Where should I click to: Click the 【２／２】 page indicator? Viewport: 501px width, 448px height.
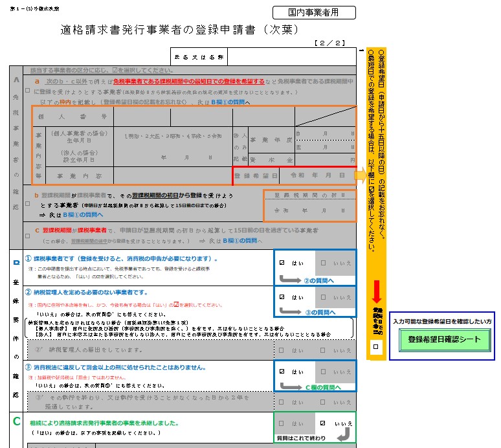tap(329, 43)
